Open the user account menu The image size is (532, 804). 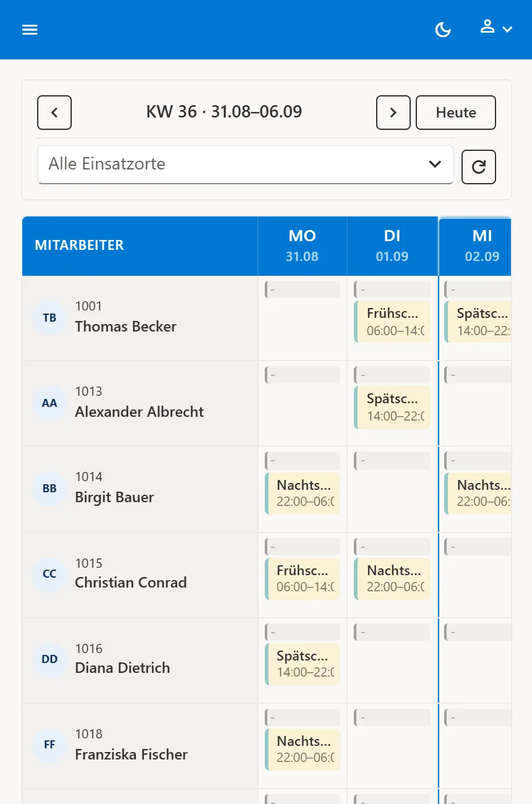tap(497, 28)
